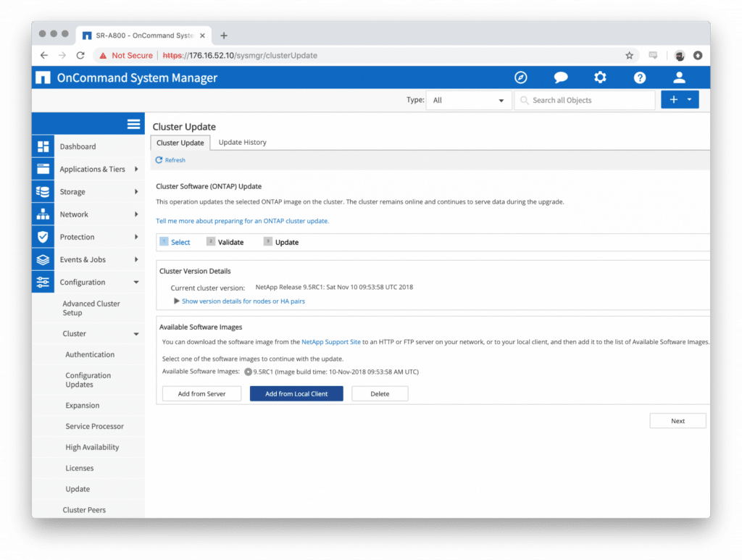Click the Configuration sliders icon

click(43, 282)
